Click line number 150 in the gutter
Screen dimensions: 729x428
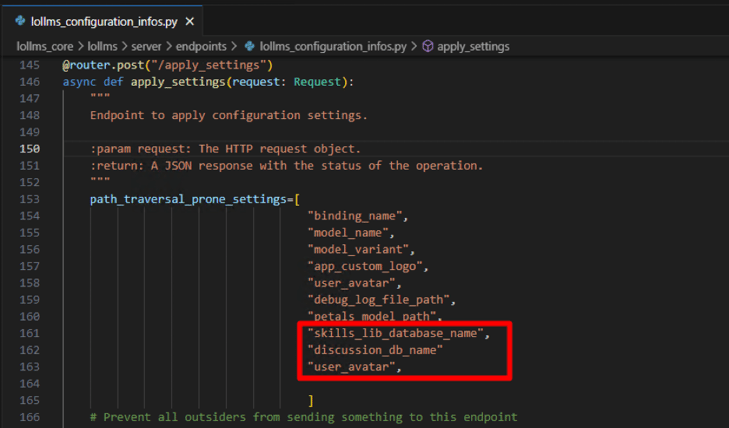tap(29, 149)
